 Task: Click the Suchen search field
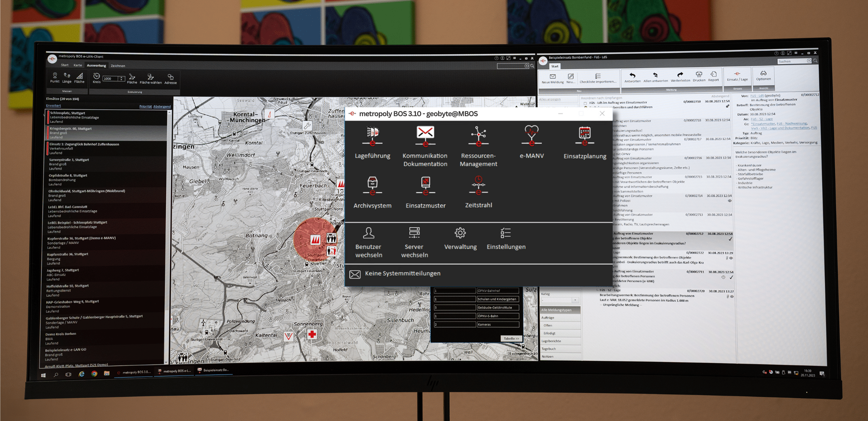[791, 61]
